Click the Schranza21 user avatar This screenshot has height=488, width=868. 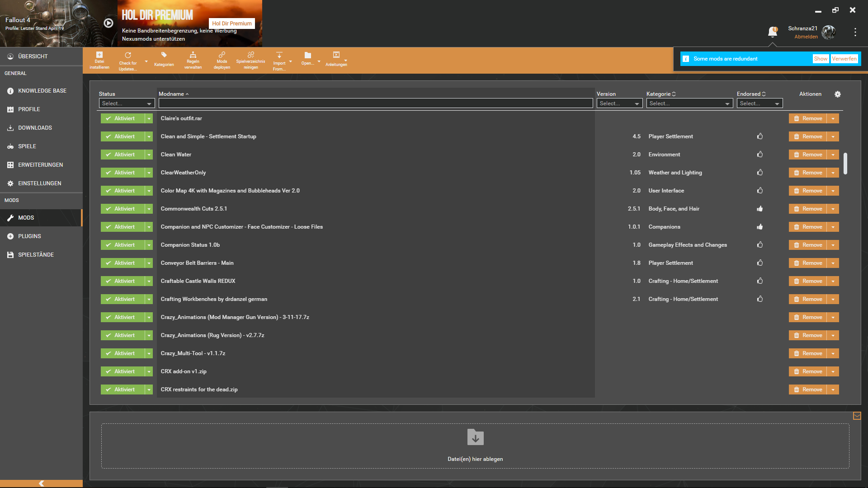pos(829,32)
